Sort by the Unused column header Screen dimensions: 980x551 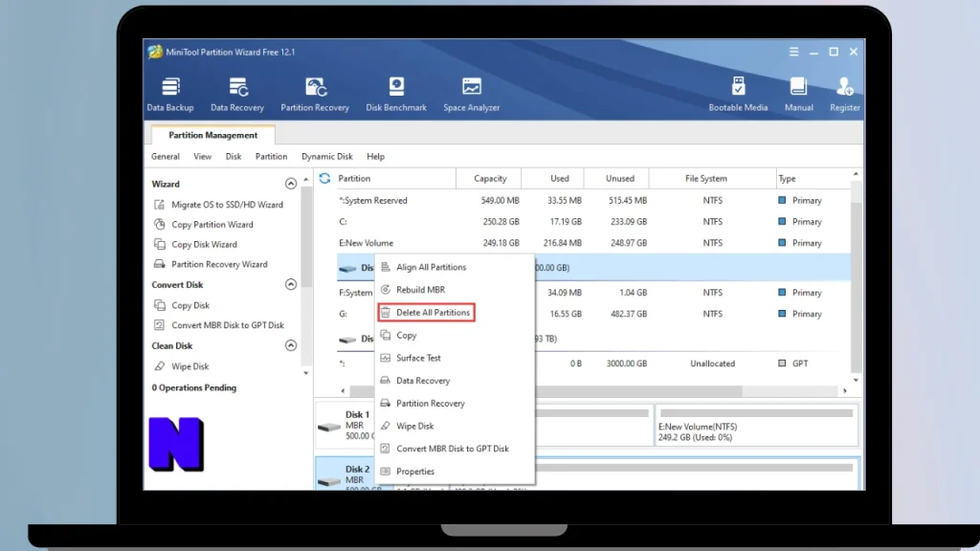tap(617, 178)
